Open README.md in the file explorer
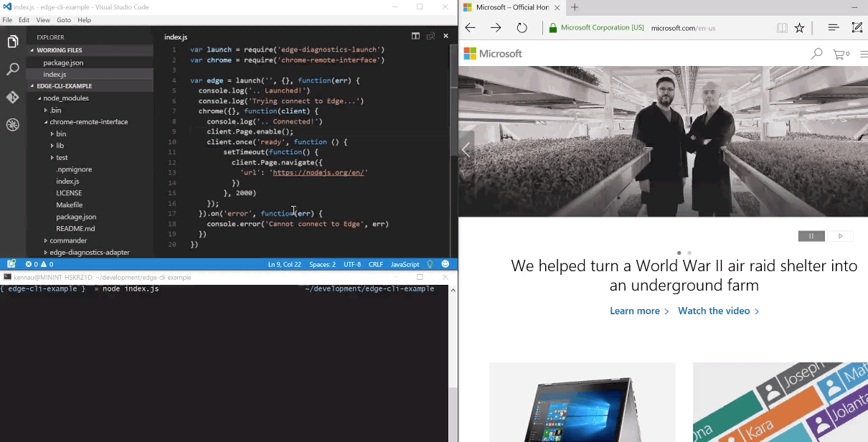The width and height of the screenshot is (868, 442). 75,228
